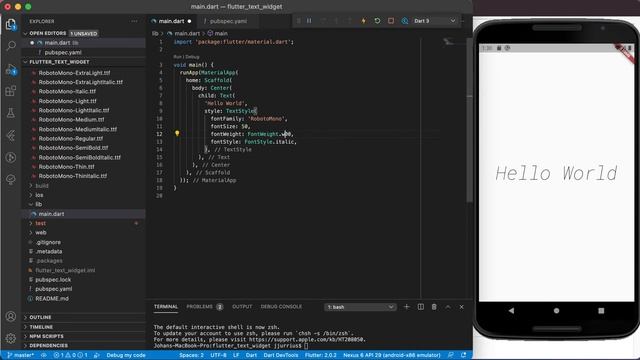This screenshot has width=640, height=360.
Task: Split the terminal panel
Action: pyautogui.click(x=420, y=307)
